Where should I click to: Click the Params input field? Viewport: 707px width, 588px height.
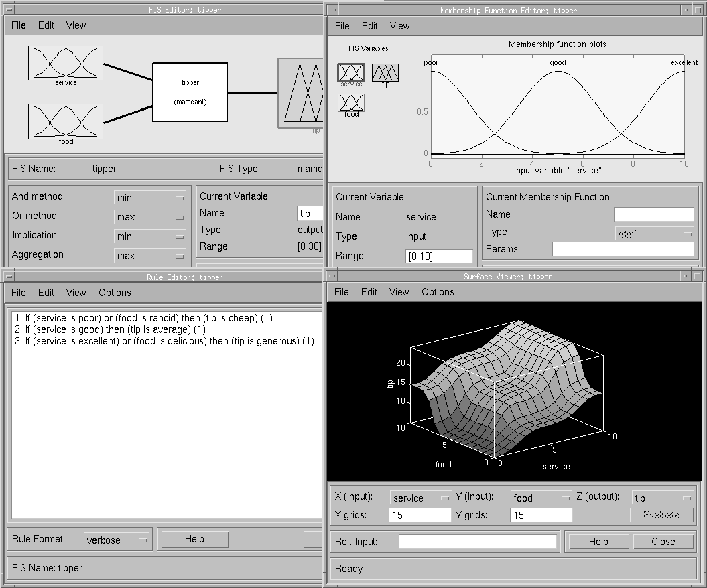[623, 249]
